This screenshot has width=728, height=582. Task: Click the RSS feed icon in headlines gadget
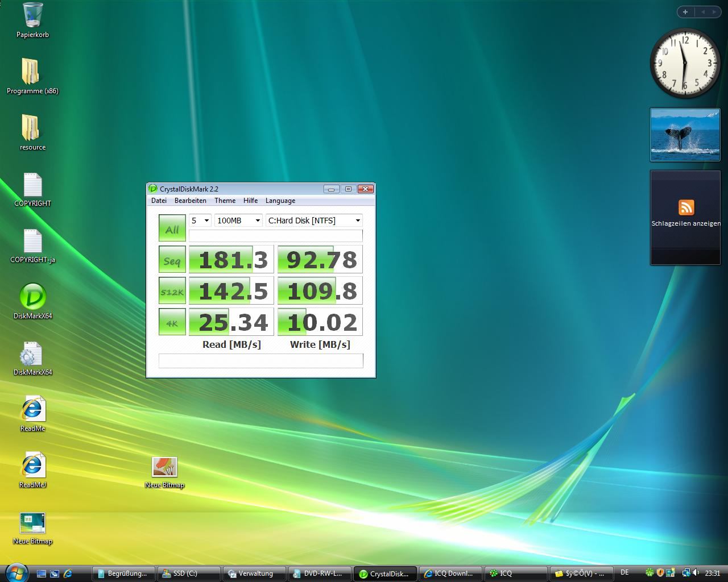tap(686, 207)
